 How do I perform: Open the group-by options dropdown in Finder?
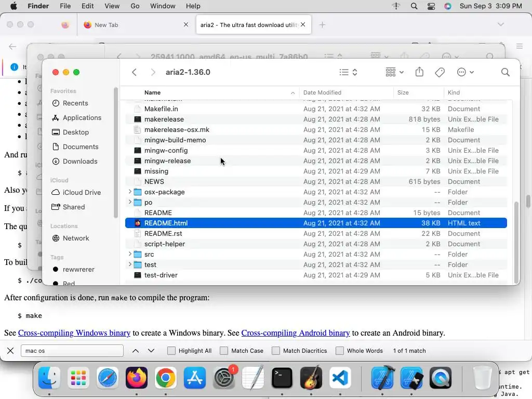tap(394, 72)
